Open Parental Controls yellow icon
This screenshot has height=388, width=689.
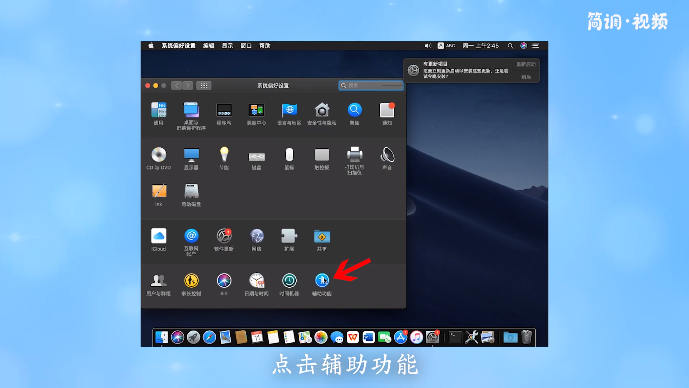click(191, 280)
